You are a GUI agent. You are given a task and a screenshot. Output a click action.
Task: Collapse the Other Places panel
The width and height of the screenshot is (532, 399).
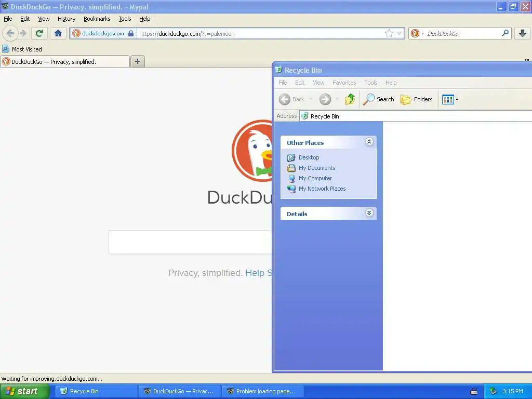(369, 142)
